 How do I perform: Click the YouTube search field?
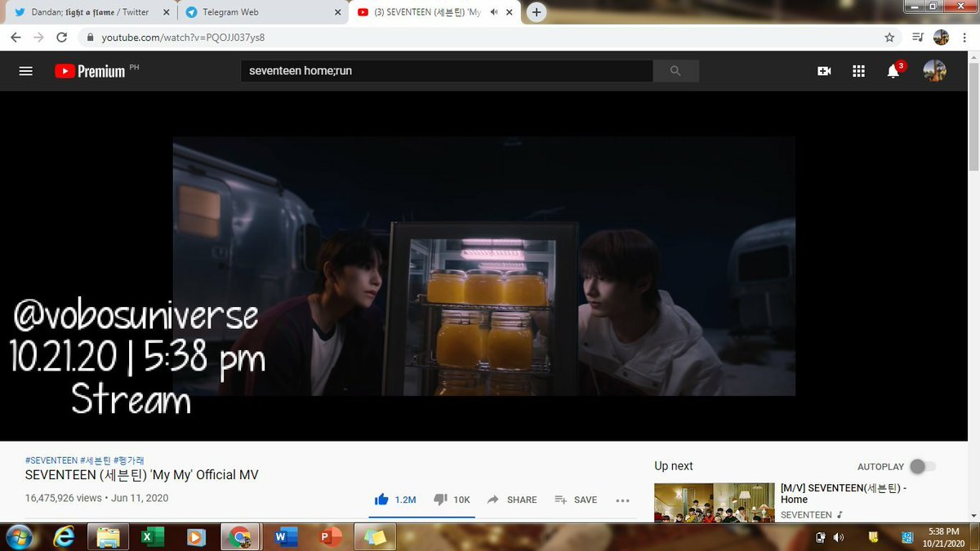447,71
